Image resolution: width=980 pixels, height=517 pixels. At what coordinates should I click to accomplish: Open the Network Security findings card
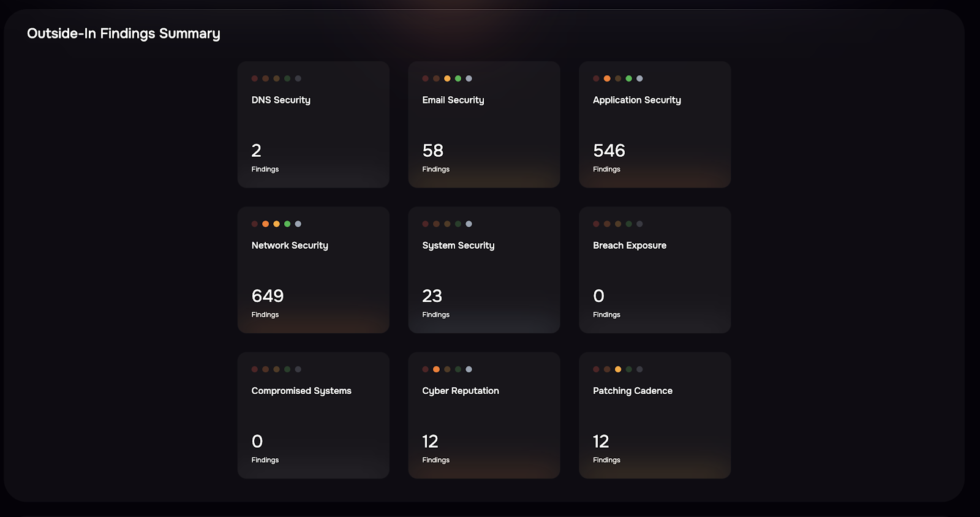point(314,270)
